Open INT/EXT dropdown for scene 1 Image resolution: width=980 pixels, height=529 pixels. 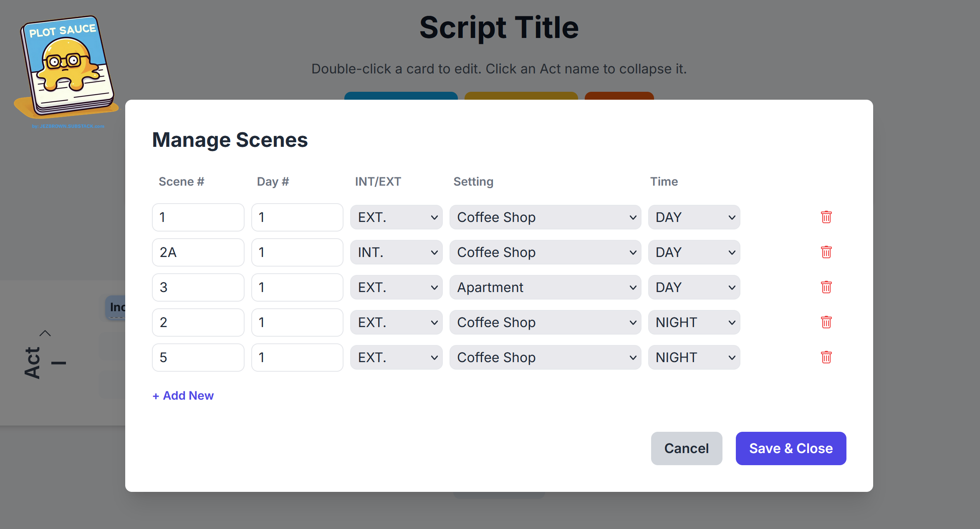(x=396, y=217)
